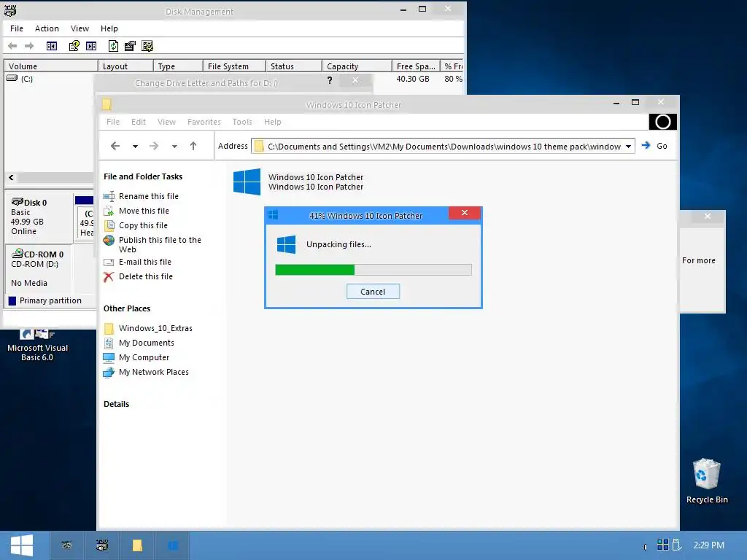Click the Settings view icon in Disk Management toolbar
The width and height of the screenshot is (747, 560).
147,46
